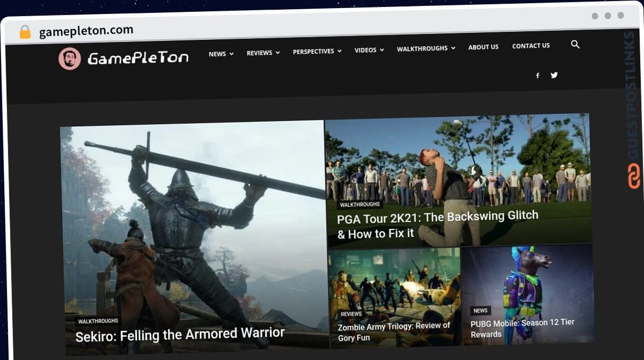Open PUBG Mobile Season 12 Tier Rewards headline

(x=523, y=328)
